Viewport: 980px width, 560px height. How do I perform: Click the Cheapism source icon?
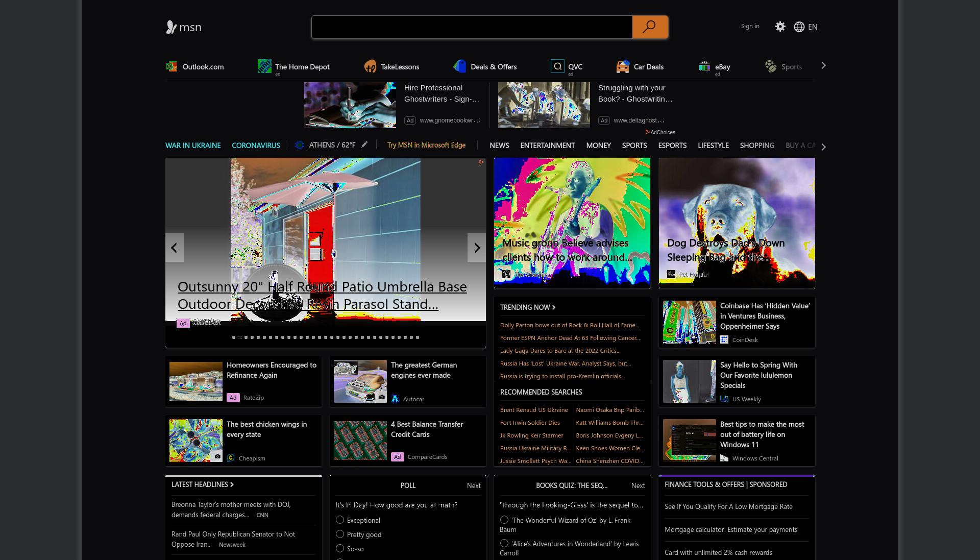point(231,458)
